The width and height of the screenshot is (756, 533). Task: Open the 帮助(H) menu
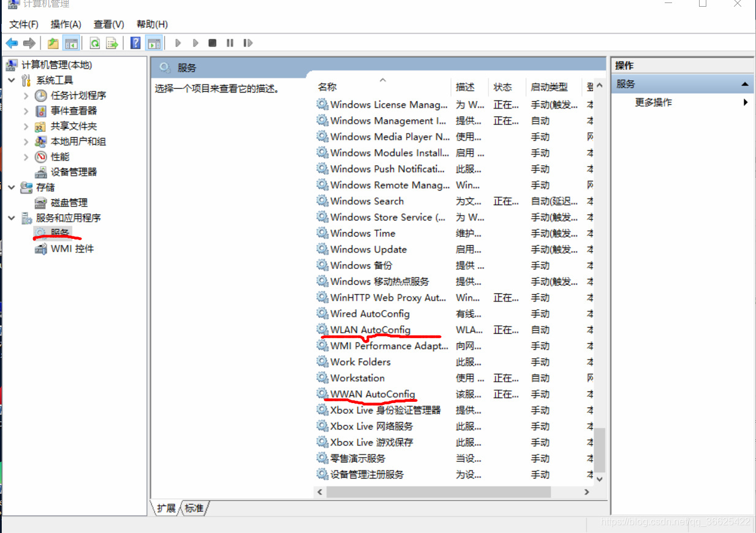(152, 24)
